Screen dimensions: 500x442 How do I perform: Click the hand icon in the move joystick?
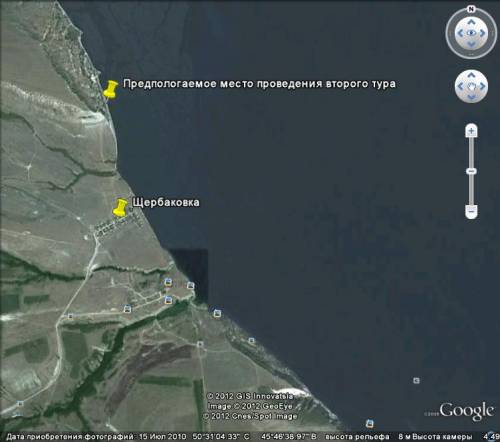[471, 86]
